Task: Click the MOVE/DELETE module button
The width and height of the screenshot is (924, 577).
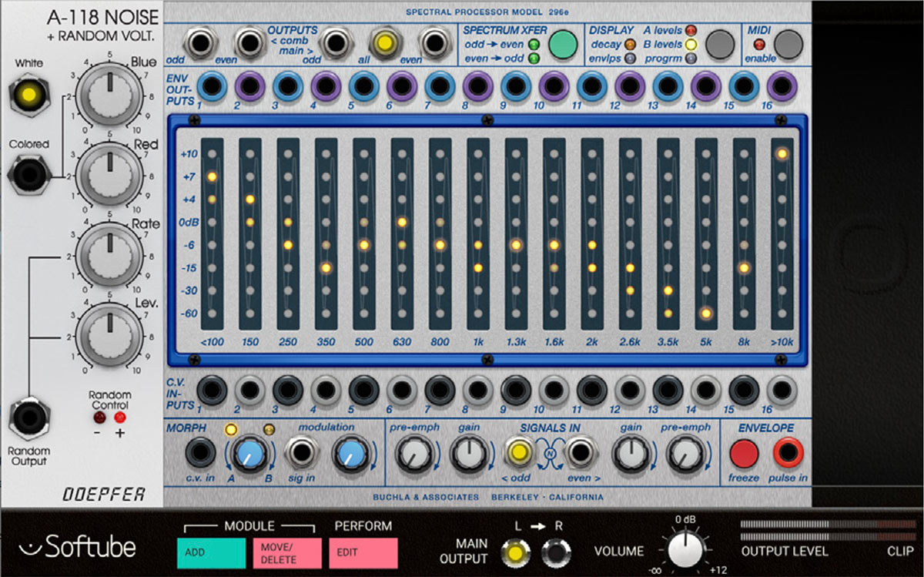Action: tap(286, 552)
